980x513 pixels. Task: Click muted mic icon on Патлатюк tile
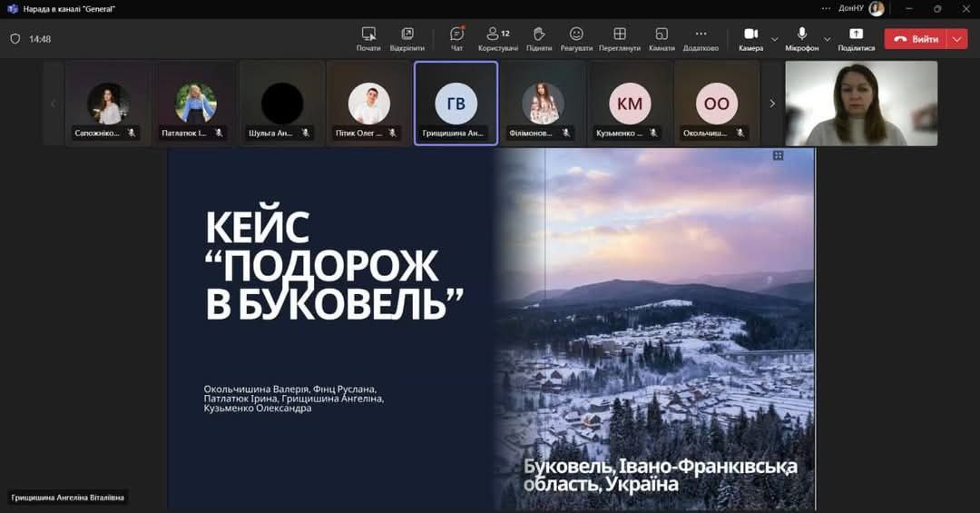coord(218,133)
